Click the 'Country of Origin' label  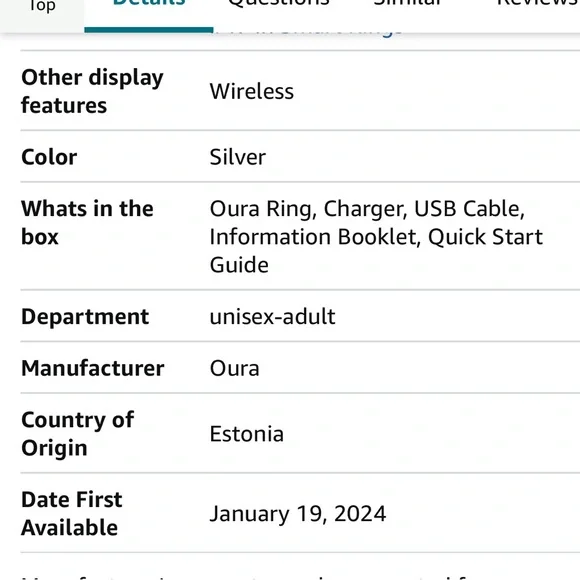pos(78,434)
